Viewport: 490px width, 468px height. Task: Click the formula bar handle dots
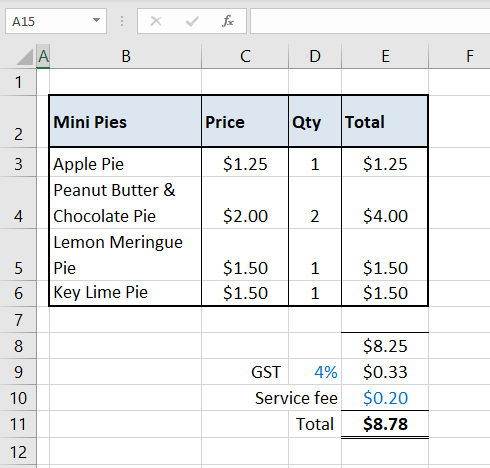(x=122, y=21)
